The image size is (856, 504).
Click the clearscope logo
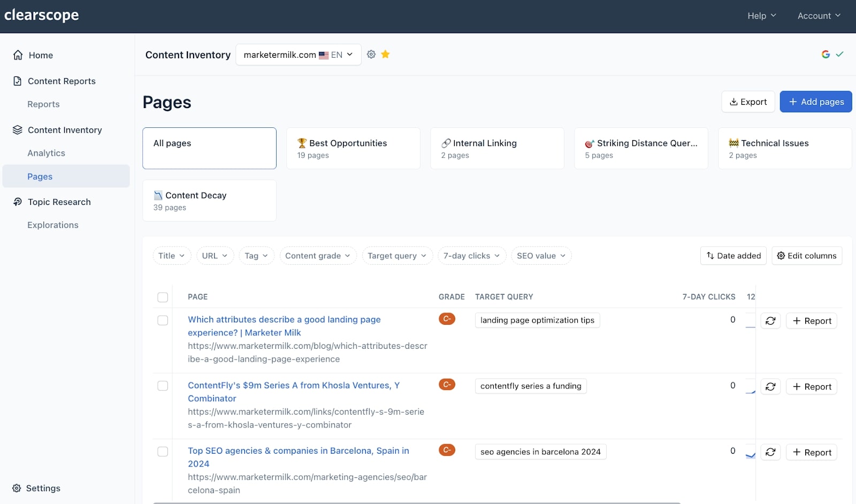click(x=41, y=15)
